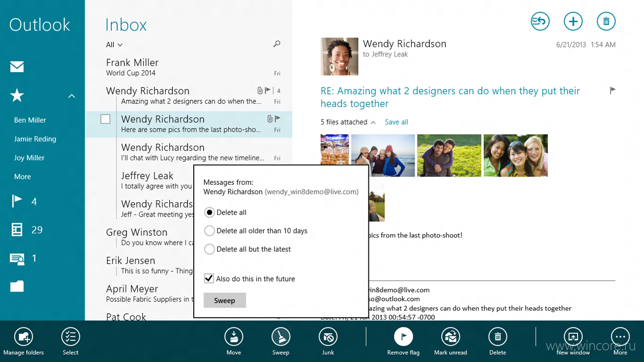
Task: Click the Sweep broom icon in app bar
Action: coord(281,337)
